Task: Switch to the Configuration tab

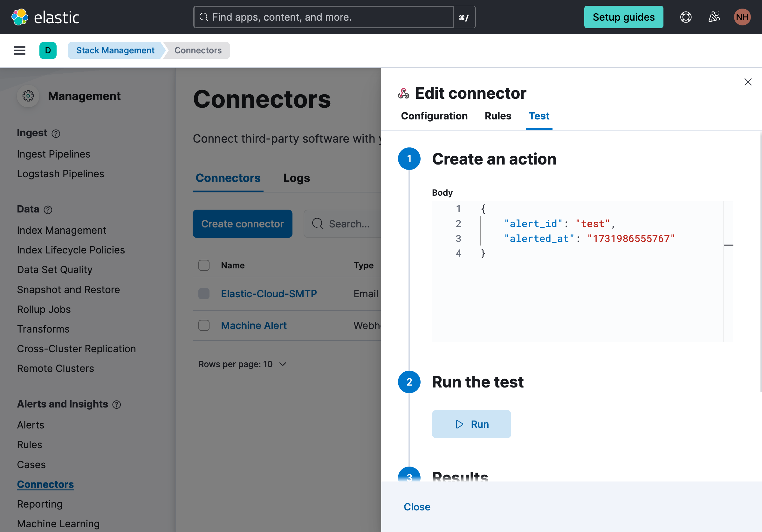Action: click(x=434, y=116)
